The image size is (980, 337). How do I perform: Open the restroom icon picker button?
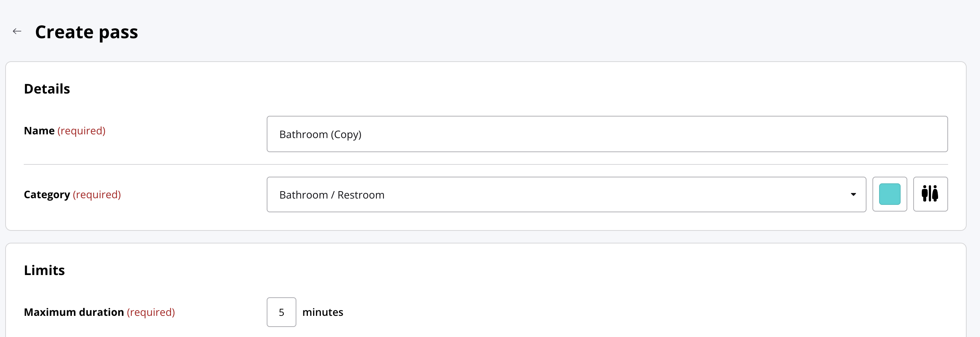[x=930, y=194]
